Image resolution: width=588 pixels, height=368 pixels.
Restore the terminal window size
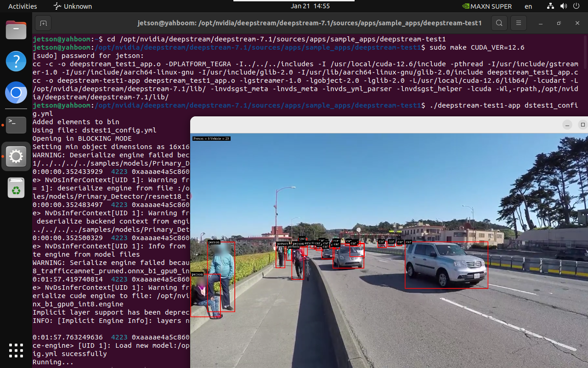click(x=559, y=23)
